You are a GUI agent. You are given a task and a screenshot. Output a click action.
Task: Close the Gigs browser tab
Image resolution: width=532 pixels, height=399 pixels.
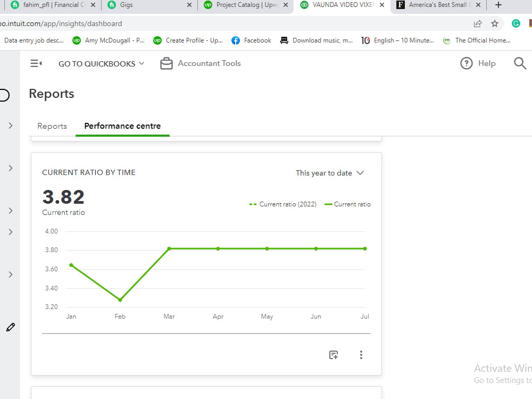point(189,5)
